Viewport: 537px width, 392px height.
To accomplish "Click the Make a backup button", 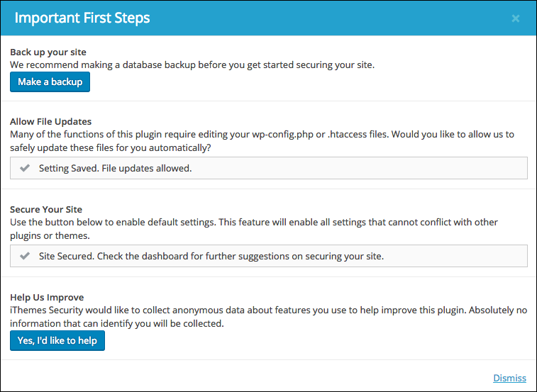I will pos(50,82).
